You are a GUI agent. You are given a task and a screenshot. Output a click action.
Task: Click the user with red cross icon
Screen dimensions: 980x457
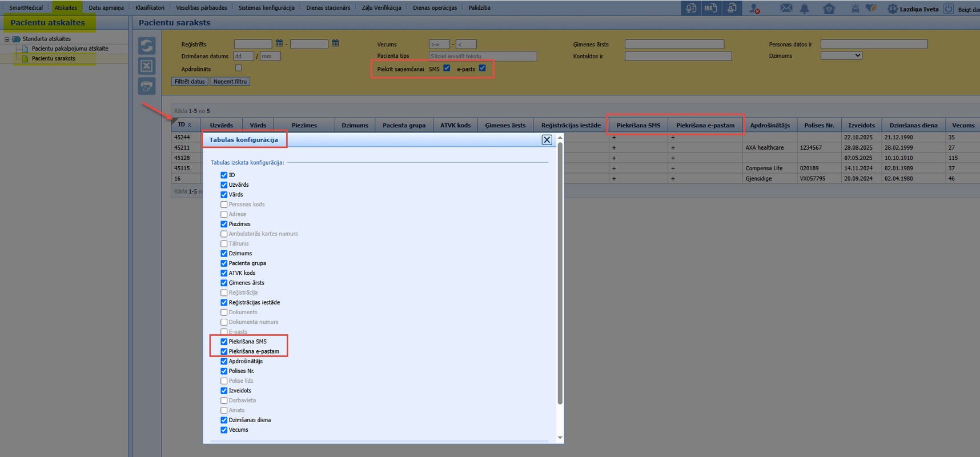[754, 9]
